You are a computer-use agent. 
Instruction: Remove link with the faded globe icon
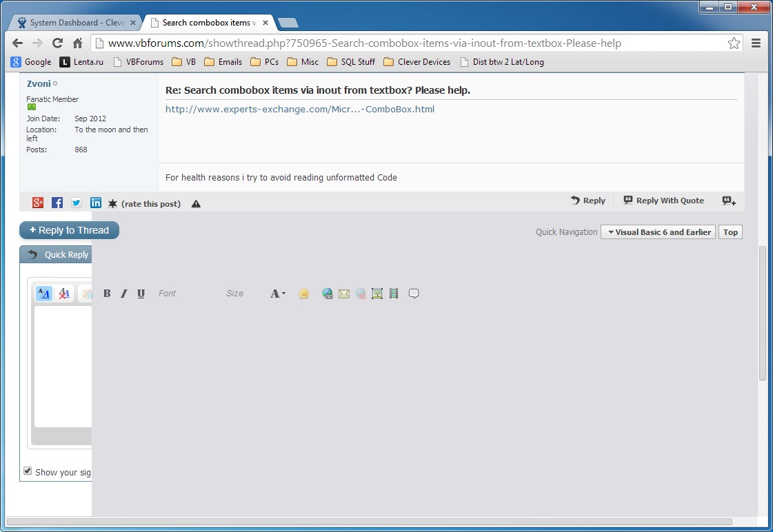(361, 294)
